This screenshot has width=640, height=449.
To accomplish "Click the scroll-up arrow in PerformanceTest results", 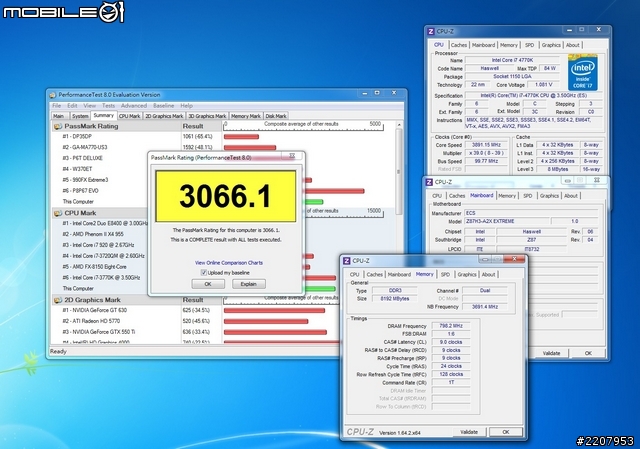I will (x=399, y=124).
